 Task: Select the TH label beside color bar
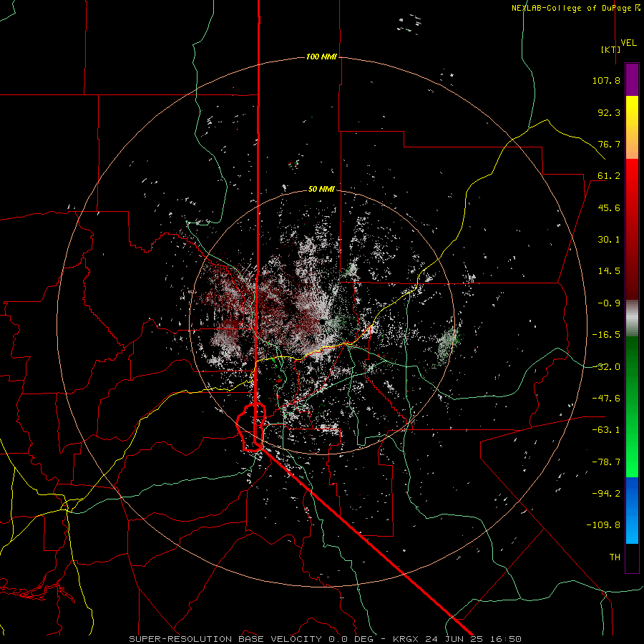615,557
